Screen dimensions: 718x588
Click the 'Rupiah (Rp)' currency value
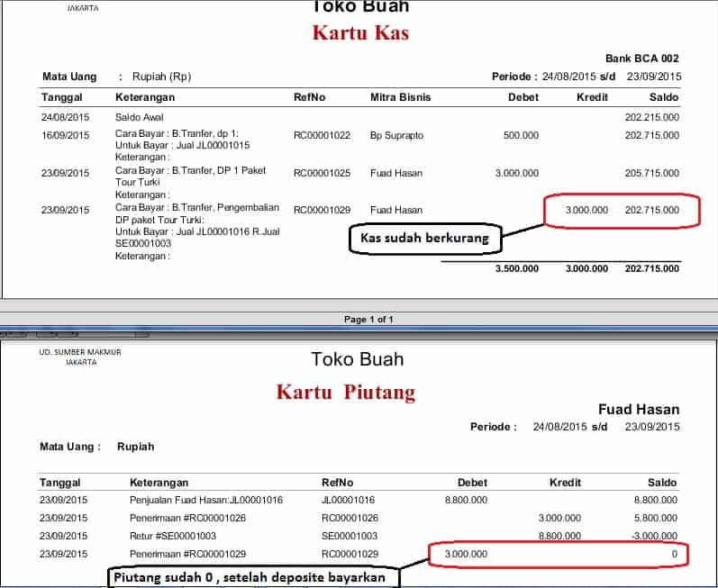coord(161,77)
